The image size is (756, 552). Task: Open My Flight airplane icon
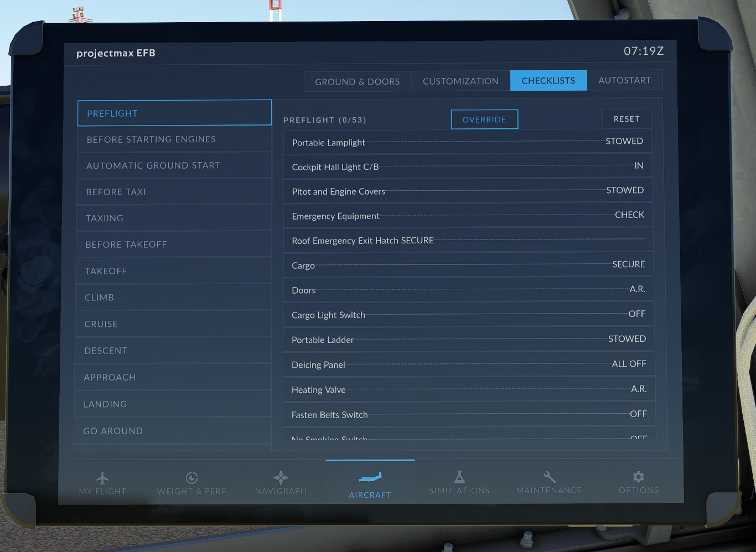tap(102, 478)
